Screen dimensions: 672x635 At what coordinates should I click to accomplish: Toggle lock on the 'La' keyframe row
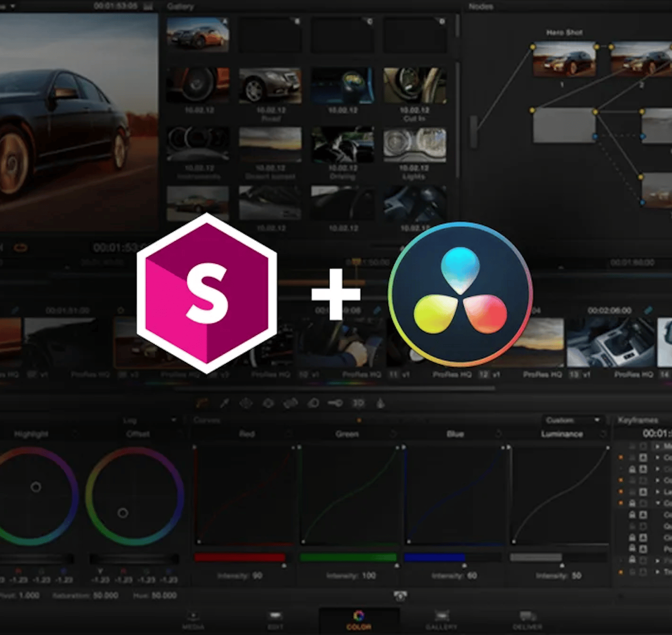click(632, 492)
